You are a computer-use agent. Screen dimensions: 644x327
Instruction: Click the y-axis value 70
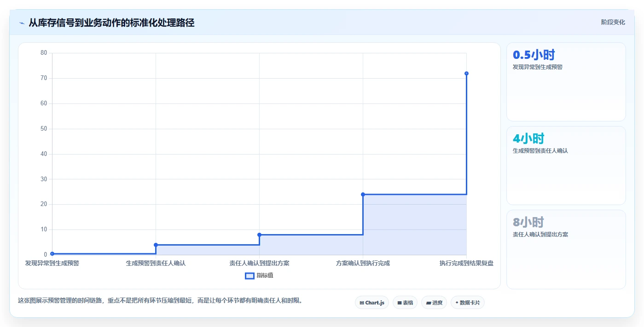point(44,78)
